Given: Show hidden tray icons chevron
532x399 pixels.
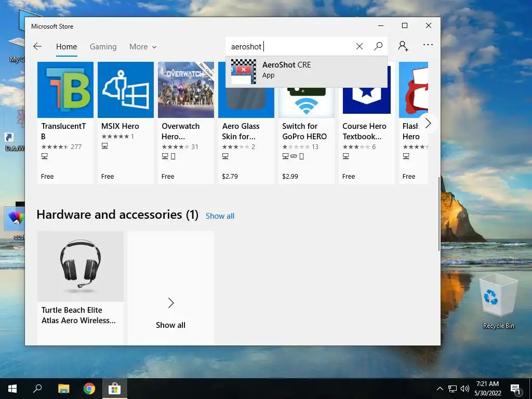Looking at the screenshot, I should point(440,389).
